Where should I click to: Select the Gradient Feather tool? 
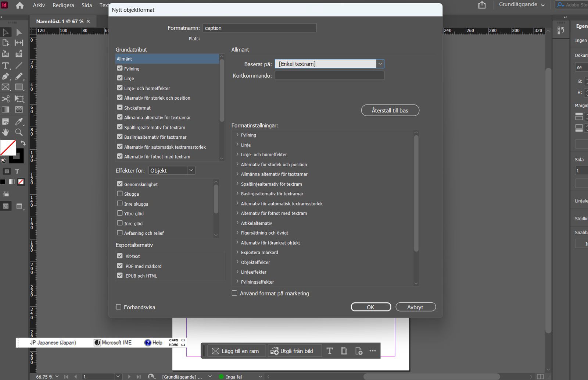pos(19,110)
